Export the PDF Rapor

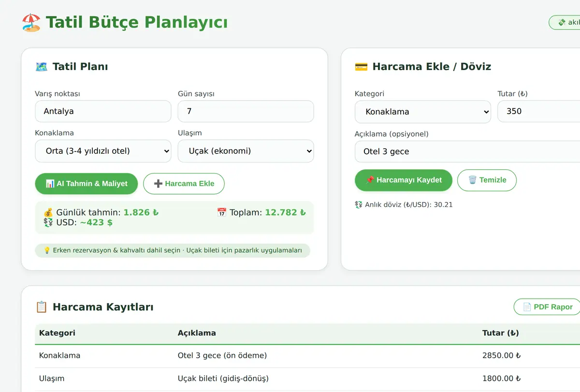[x=548, y=307]
